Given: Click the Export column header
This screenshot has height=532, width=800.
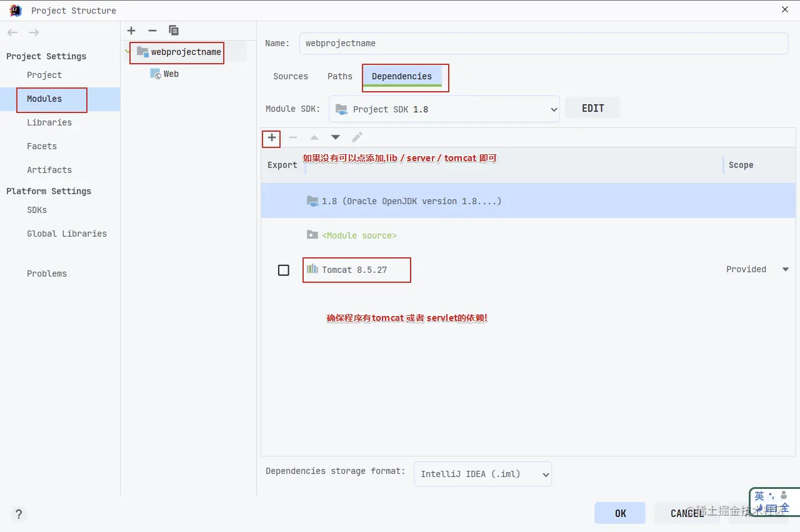Looking at the screenshot, I should click(x=282, y=165).
